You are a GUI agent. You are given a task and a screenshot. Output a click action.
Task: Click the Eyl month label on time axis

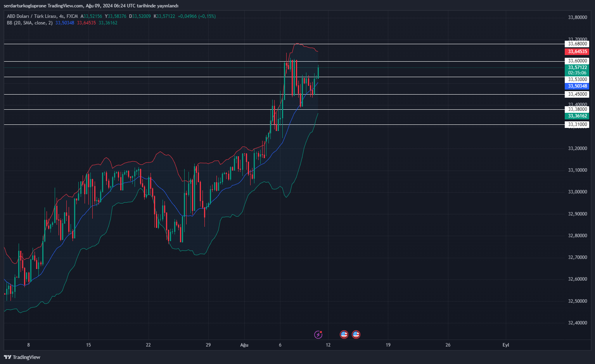[506, 345]
